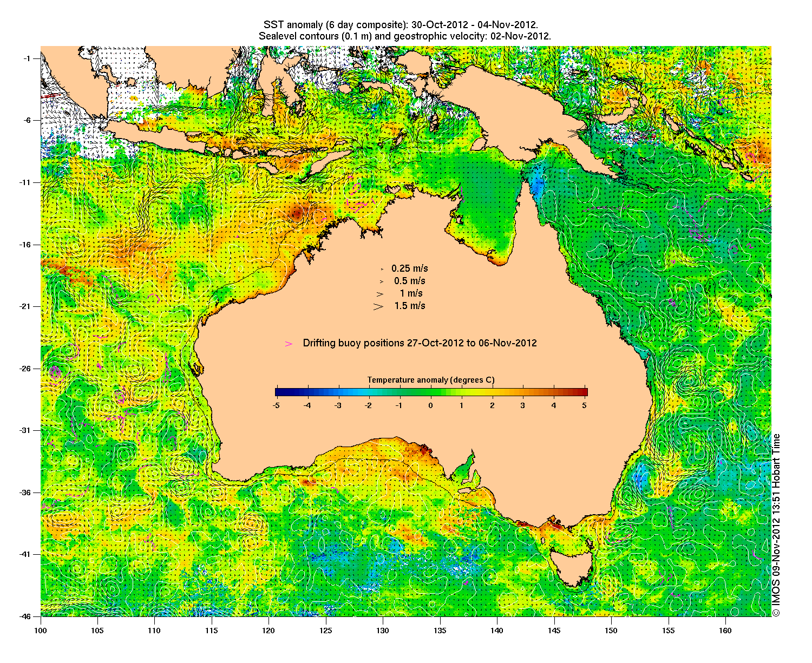The image size is (812, 663).
Task: Pick the green zero-anomaly section of the colorbar
Action: coord(431,392)
